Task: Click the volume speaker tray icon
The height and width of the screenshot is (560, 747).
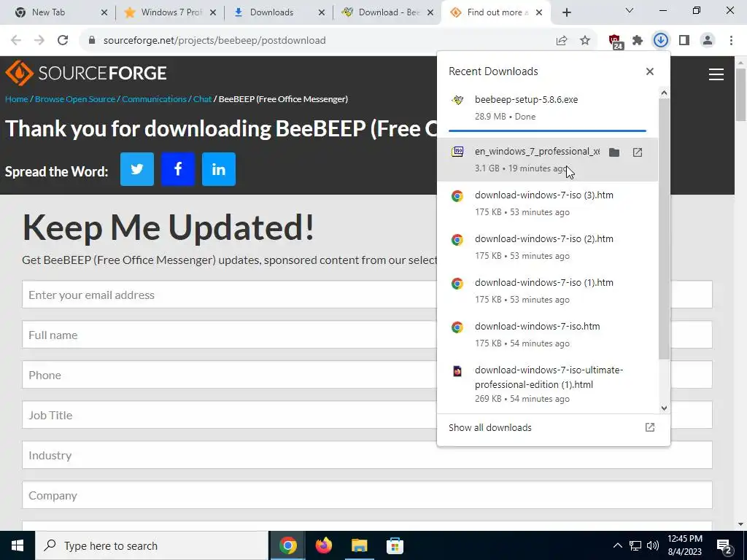Action: coord(653,545)
